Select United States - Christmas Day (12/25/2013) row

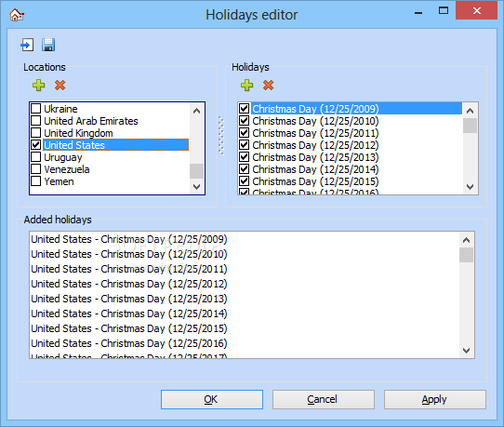click(x=245, y=299)
